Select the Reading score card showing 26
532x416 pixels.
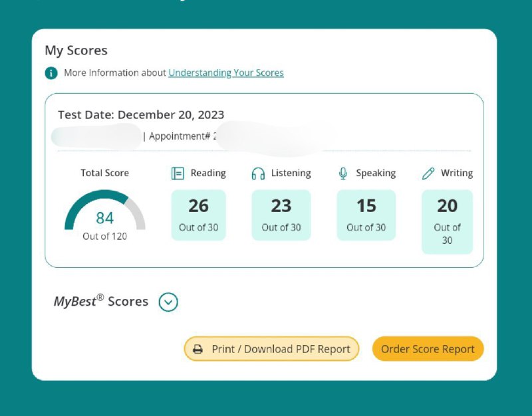pos(198,215)
